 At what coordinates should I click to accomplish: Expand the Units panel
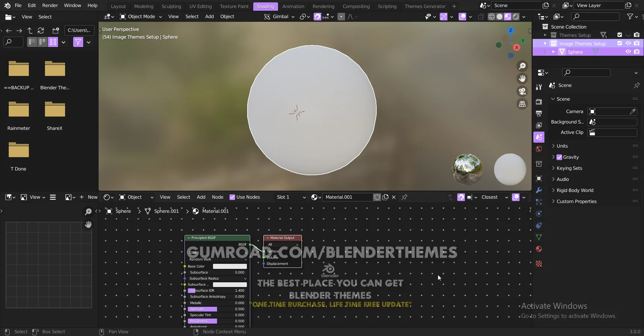pos(562,146)
